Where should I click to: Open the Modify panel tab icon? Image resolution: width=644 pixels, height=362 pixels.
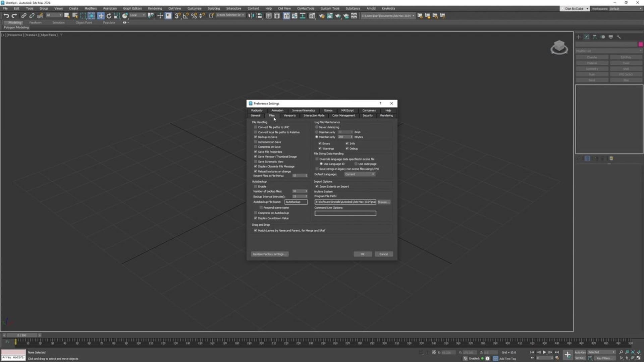tap(587, 37)
